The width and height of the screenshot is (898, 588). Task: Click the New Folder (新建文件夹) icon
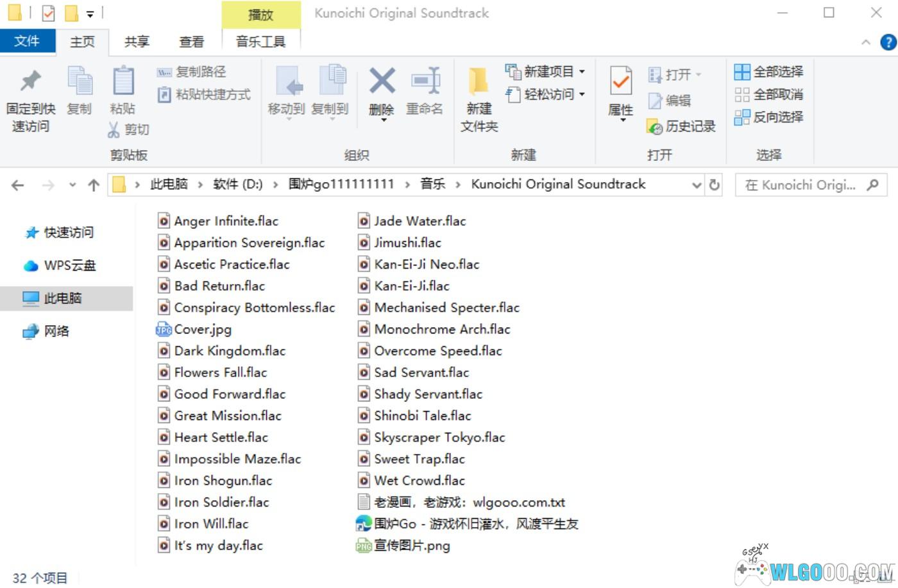click(479, 83)
